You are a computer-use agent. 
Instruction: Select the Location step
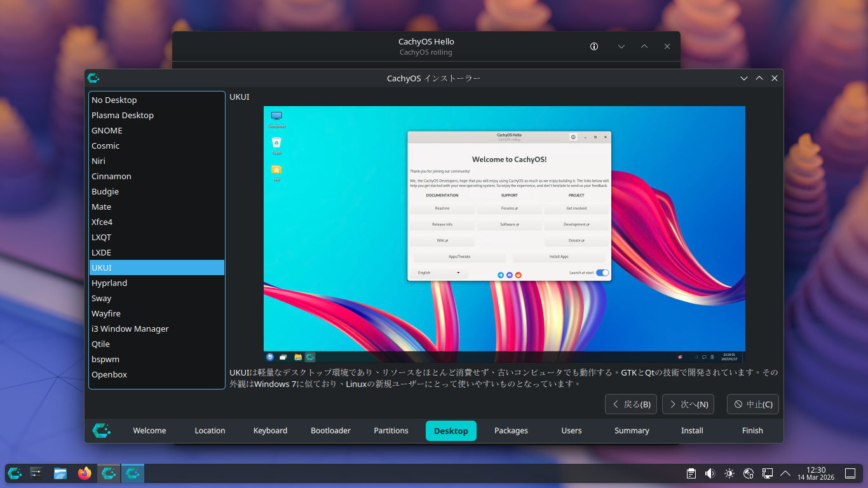[210, 431]
